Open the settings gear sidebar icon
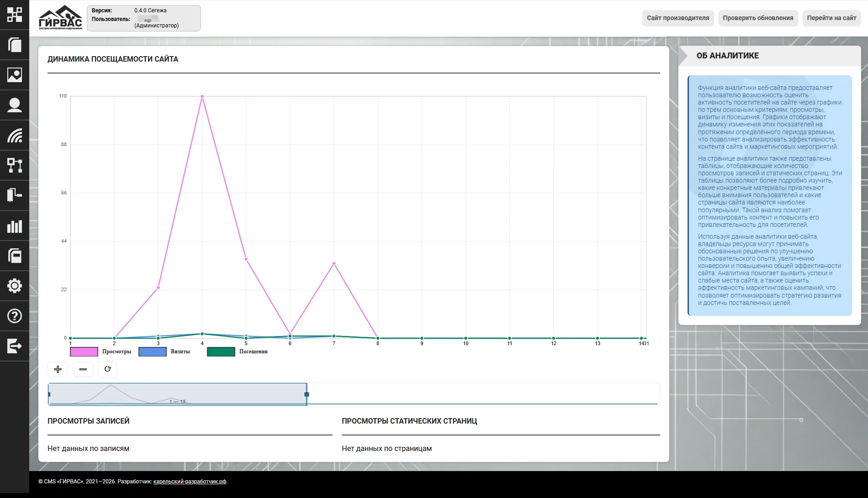868x498 pixels. [x=15, y=286]
